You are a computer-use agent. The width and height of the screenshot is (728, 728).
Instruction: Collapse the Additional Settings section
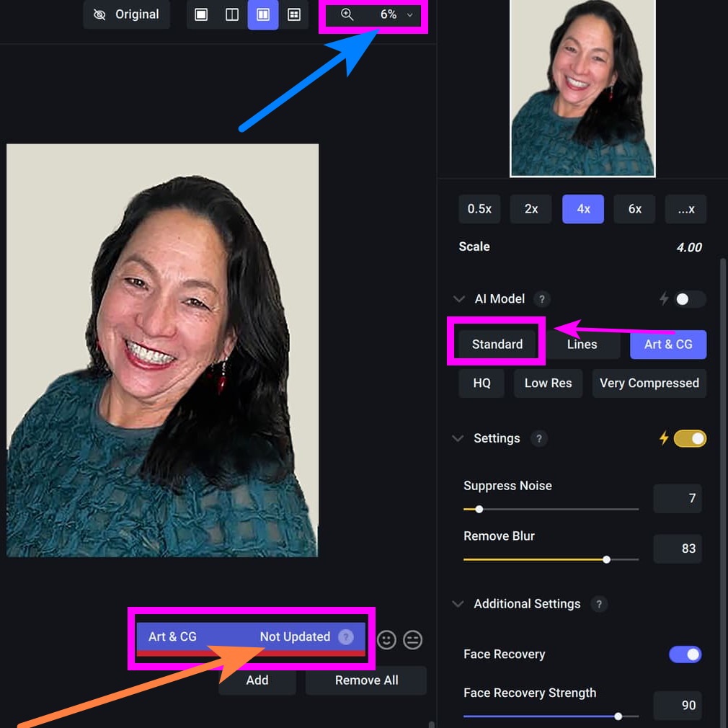pyautogui.click(x=458, y=604)
